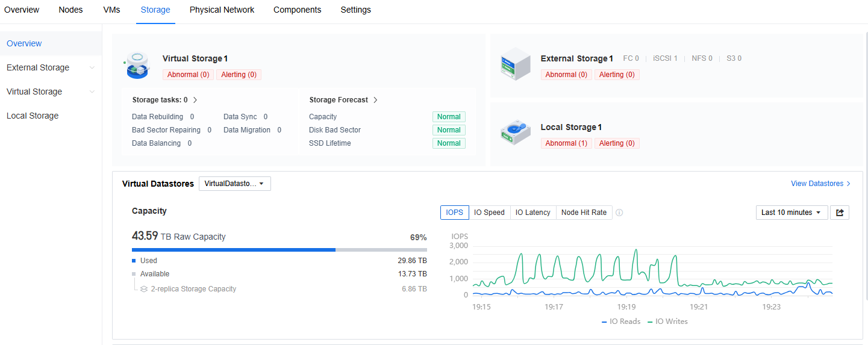Click Virtual Storage Abnormal (0) badge
The width and height of the screenshot is (868, 345).
point(188,75)
